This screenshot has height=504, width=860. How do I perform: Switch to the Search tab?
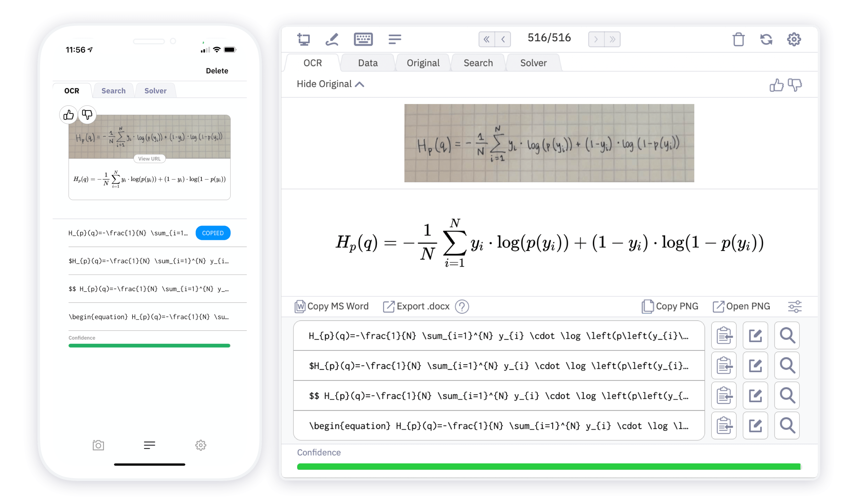[479, 62]
